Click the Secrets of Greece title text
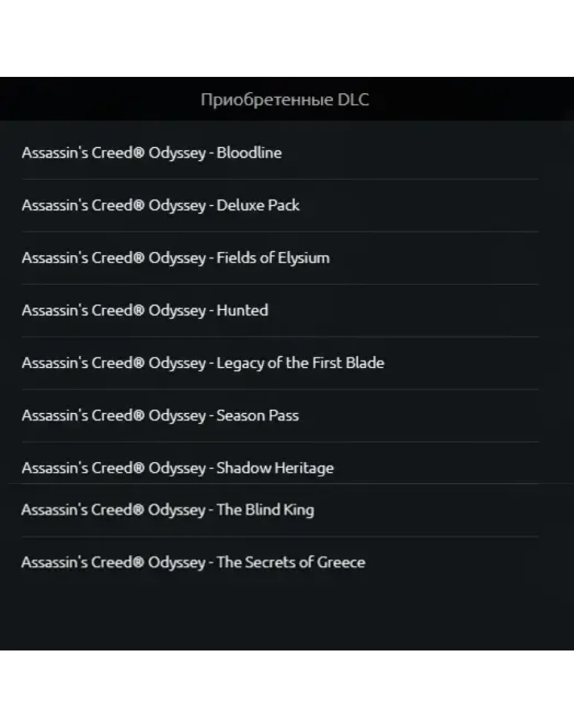 click(x=291, y=562)
